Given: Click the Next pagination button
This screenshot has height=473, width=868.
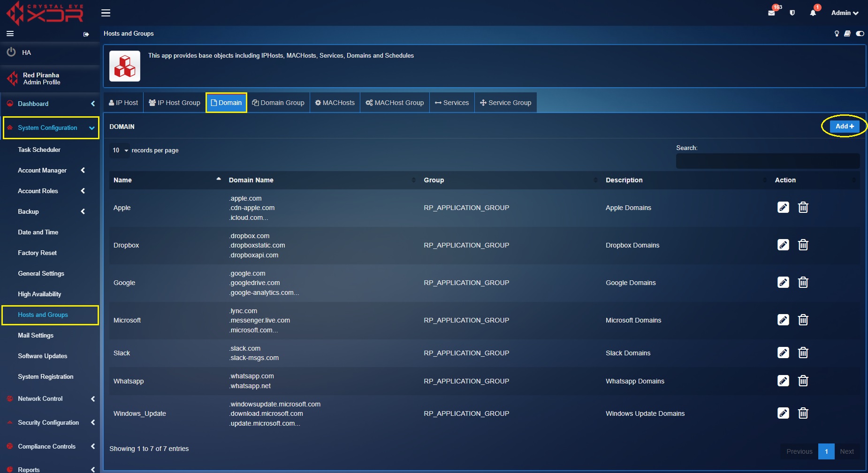Looking at the screenshot, I should coord(847,451).
